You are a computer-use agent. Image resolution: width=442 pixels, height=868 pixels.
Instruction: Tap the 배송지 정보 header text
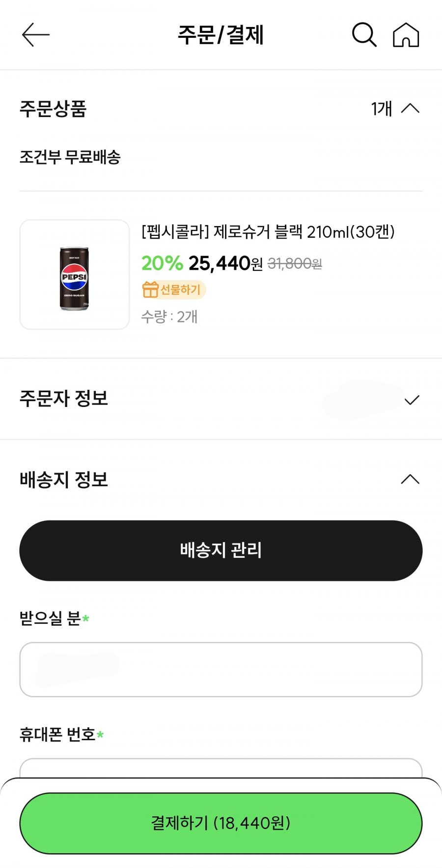(x=64, y=479)
